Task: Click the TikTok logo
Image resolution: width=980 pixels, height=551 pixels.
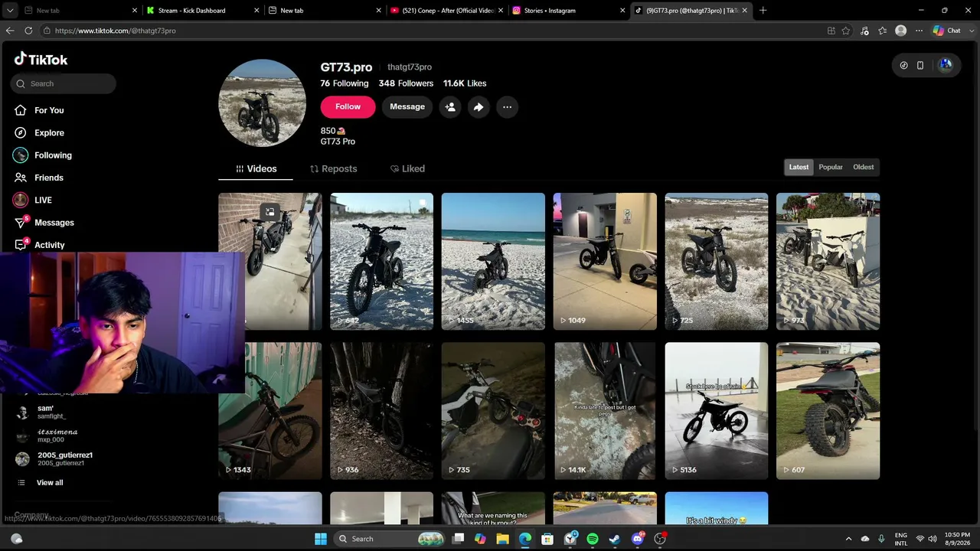Action: [41, 59]
